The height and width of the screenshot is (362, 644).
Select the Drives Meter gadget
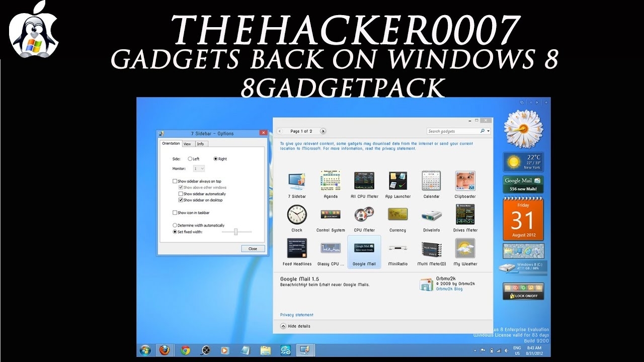click(x=465, y=215)
